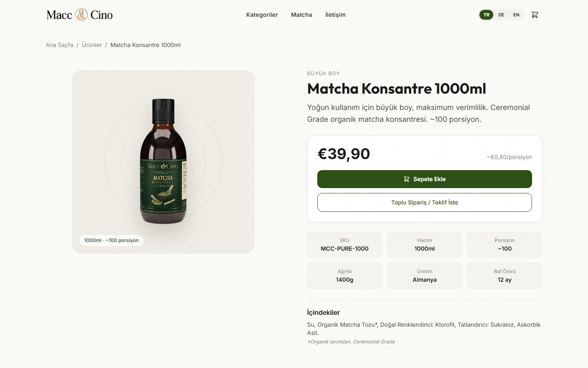Select the Üretim Almanya info card

pyautogui.click(x=425, y=276)
